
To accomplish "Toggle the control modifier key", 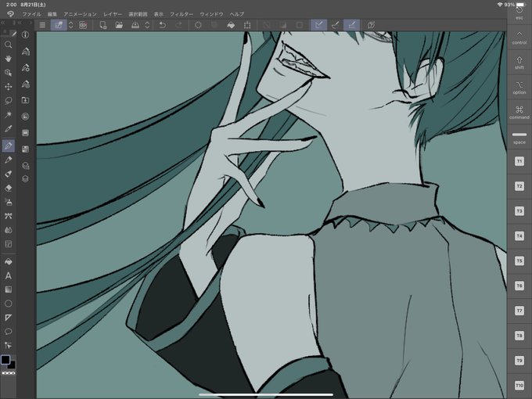I will pyautogui.click(x=519, y=38).
